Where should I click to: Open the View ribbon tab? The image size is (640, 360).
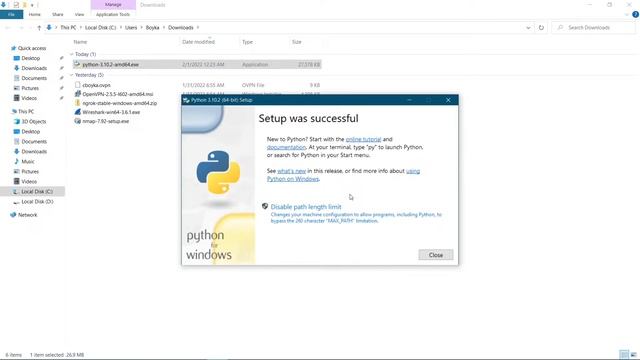click(79, 14)
